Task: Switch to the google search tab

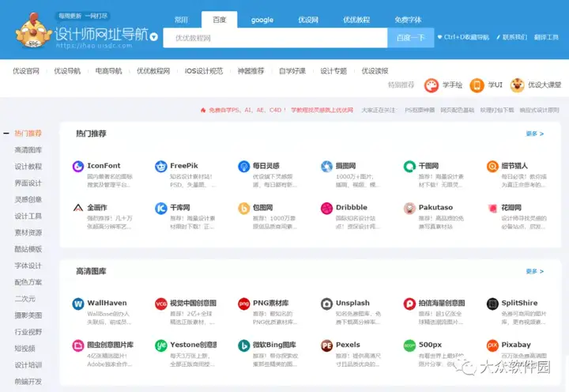Action: pyautogui.click(x=262, y=20)
